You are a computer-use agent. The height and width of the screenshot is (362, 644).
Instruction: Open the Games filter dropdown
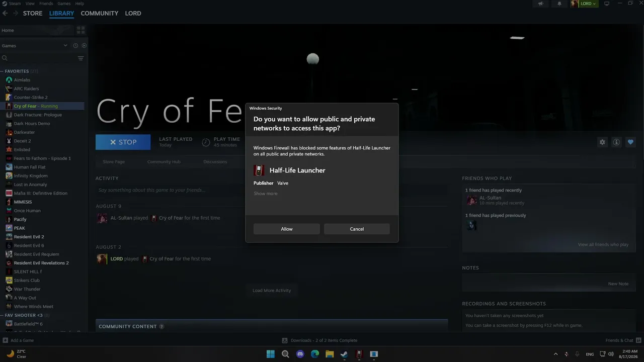34,46
